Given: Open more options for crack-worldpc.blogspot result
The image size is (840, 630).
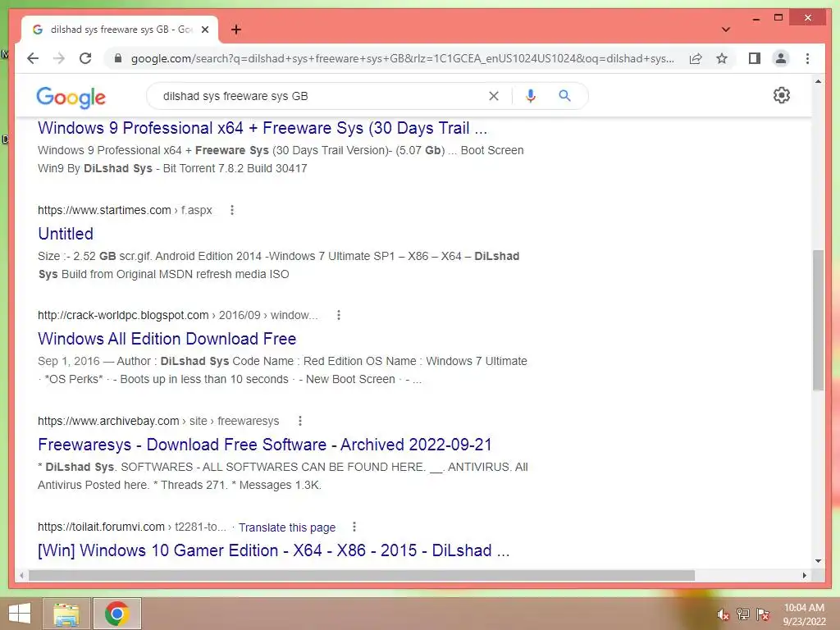Looking at the screenshot, I should click(339, 315).
